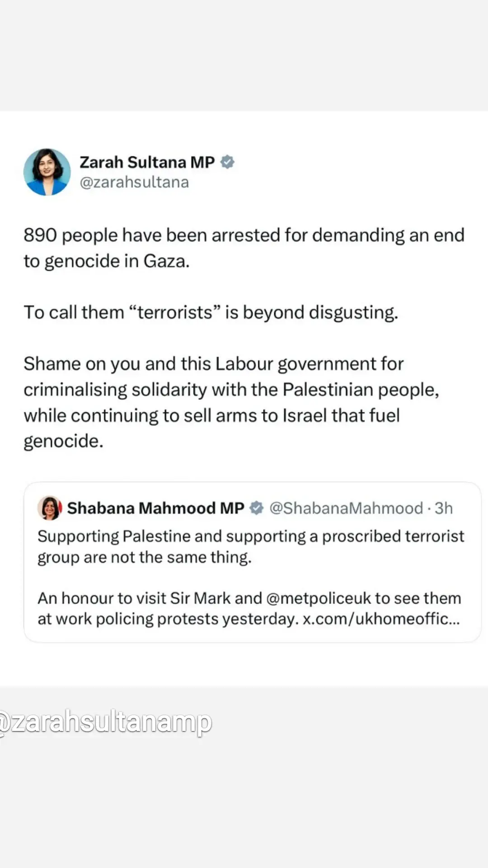
Task: Click verified badge beside Zarah Sultana MP
Action: [x=227, y=162]
